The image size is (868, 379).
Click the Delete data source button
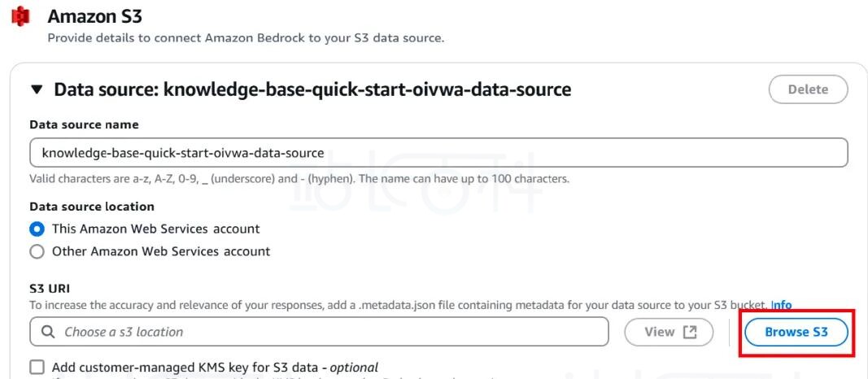pos(809,89)
